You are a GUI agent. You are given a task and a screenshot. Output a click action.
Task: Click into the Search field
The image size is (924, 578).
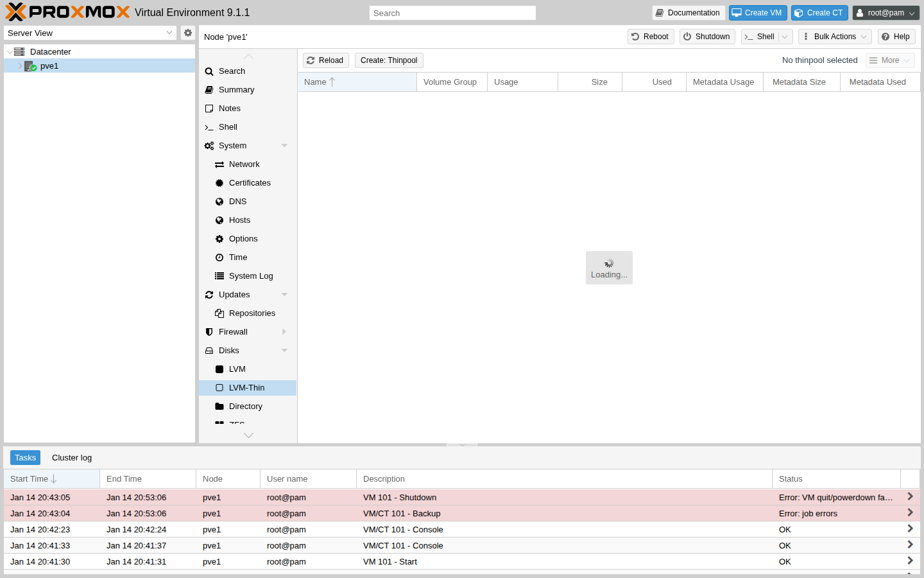[452, 12]
